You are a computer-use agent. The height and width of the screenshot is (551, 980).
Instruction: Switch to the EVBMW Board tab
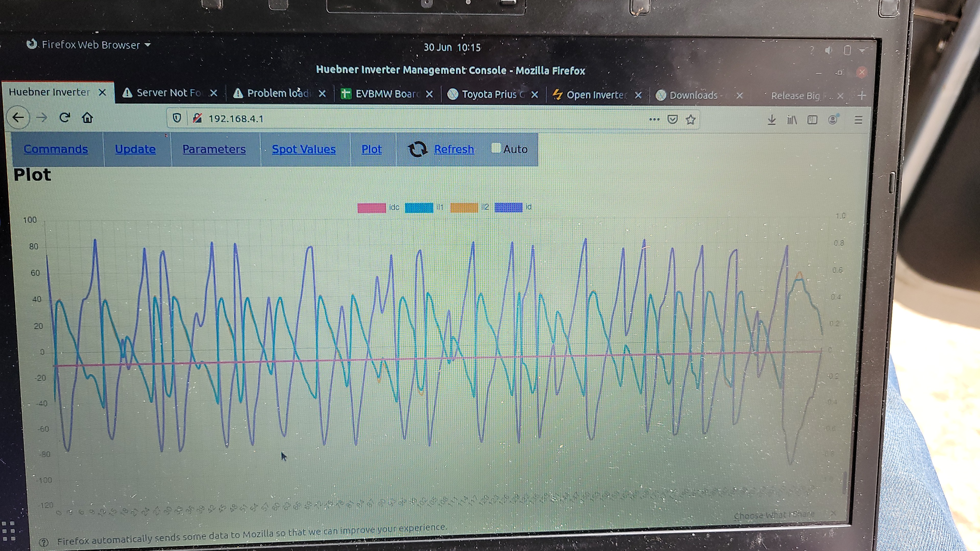point(385,94)
